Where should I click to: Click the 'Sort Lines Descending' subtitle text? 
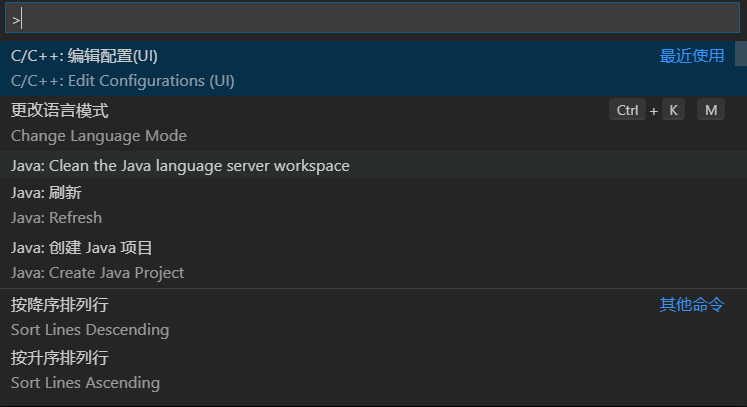(x=90, y=329)
